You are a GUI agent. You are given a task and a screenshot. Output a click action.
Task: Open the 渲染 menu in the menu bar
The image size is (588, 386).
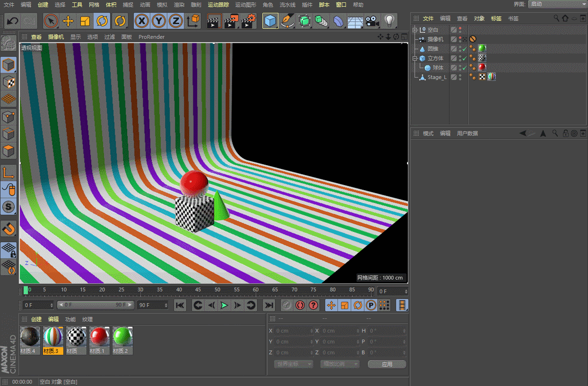(179, 5)
